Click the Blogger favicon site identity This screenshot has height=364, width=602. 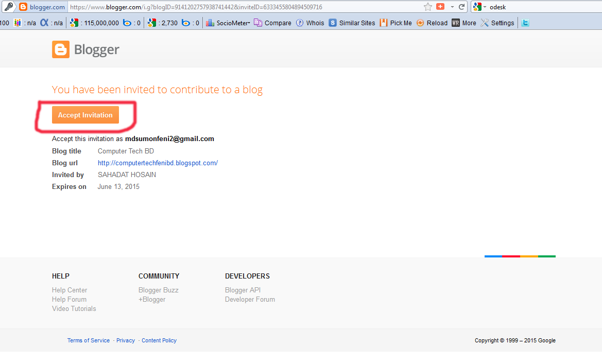pyautogui.click(x=42, y=7)
